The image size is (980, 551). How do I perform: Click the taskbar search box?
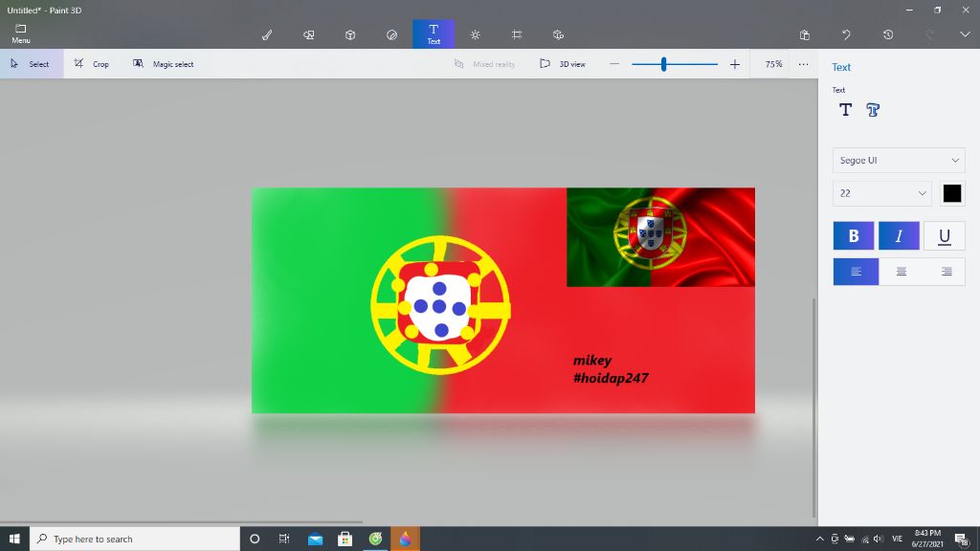(134, 539)
